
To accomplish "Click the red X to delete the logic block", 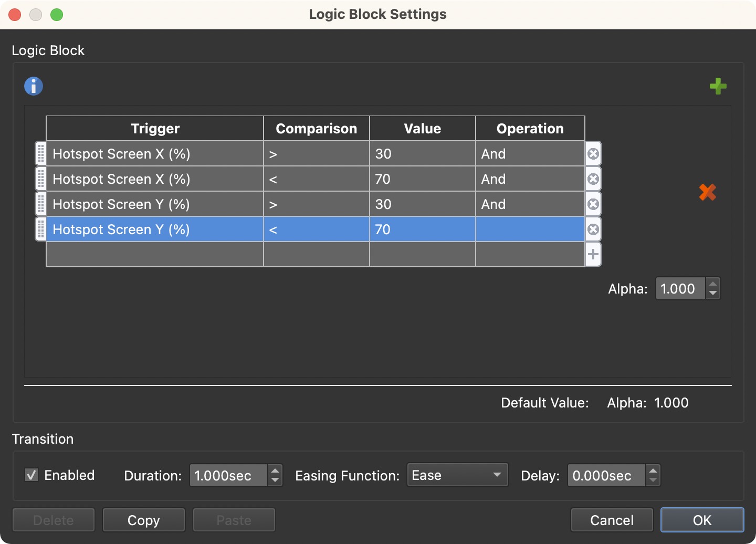I will click(x=707, y=192).
